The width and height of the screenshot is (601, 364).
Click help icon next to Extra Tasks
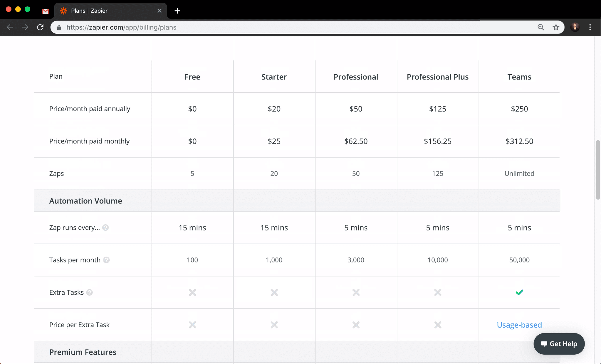90,292
